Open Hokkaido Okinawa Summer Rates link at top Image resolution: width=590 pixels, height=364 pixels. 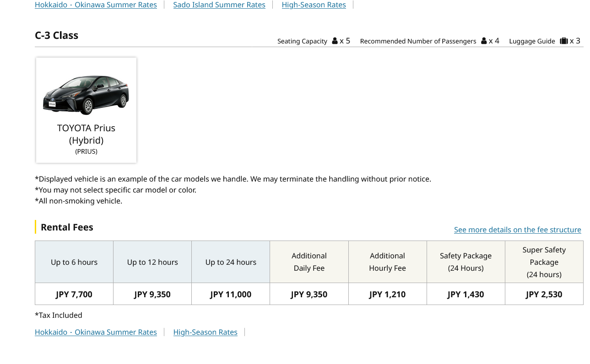[x=96, y=5]
